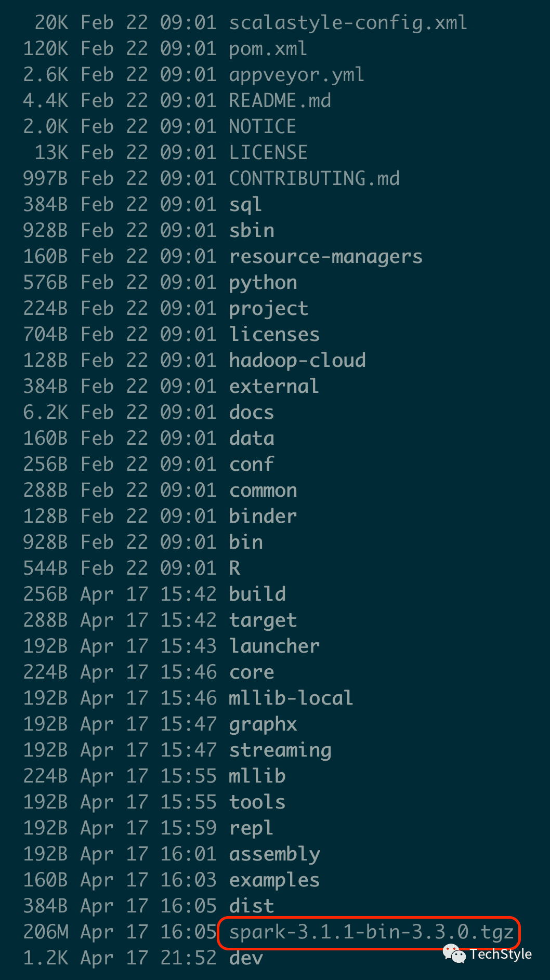
Task: Click the mllib-local directory name
Action: [291, 698]
